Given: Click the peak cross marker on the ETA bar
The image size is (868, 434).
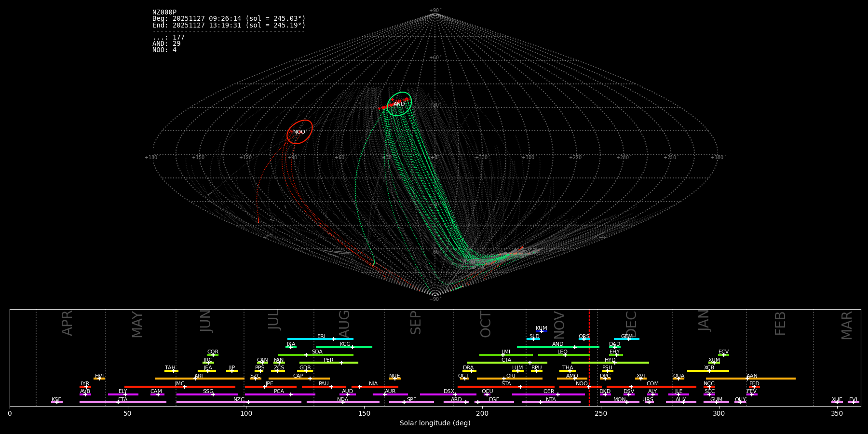Looking at the screenshot, I should [118, 402].
